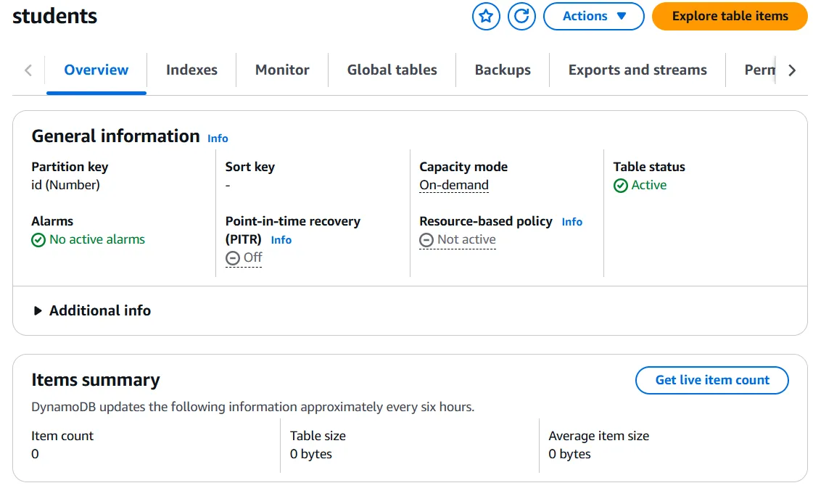
Task: Open the Monitor tab
Action: tap(282, 70)
